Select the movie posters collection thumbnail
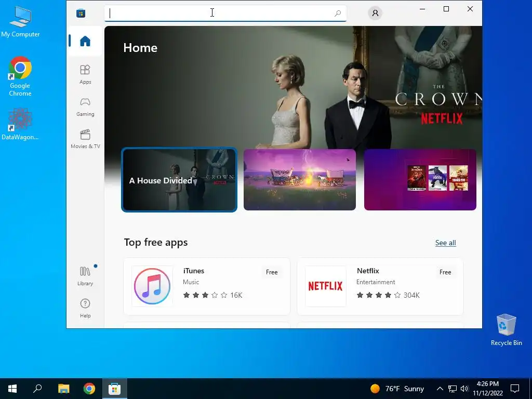Screen dimensions: 532x399 (420, 180)
